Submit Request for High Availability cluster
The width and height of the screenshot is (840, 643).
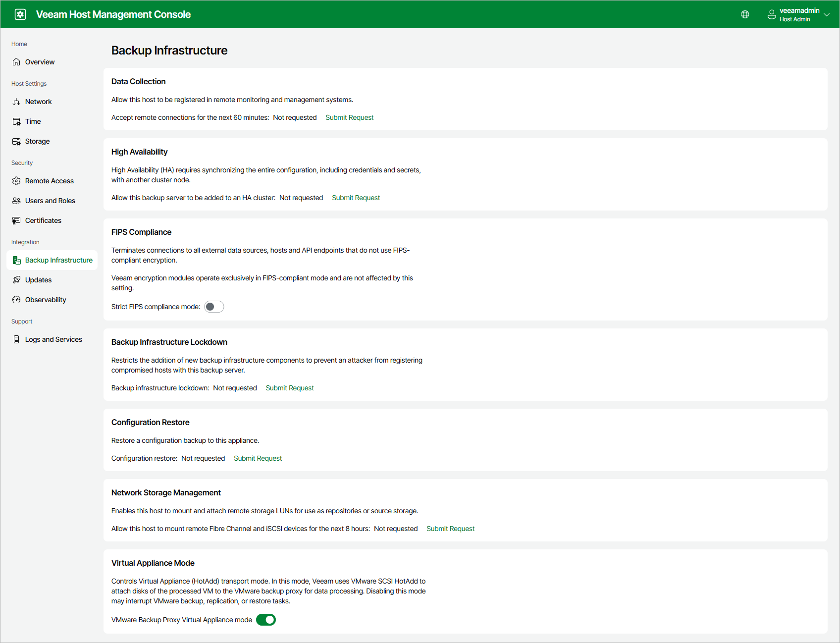coord(356,198)
